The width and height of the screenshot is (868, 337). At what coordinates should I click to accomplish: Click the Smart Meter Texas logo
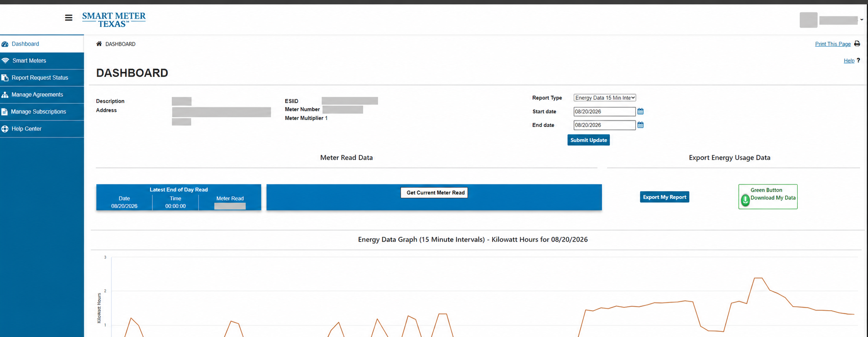pos(114,20)
